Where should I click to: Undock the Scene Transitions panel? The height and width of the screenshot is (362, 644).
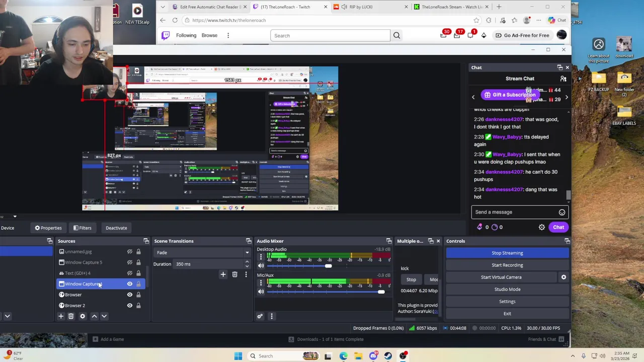(x=248, y=241)
